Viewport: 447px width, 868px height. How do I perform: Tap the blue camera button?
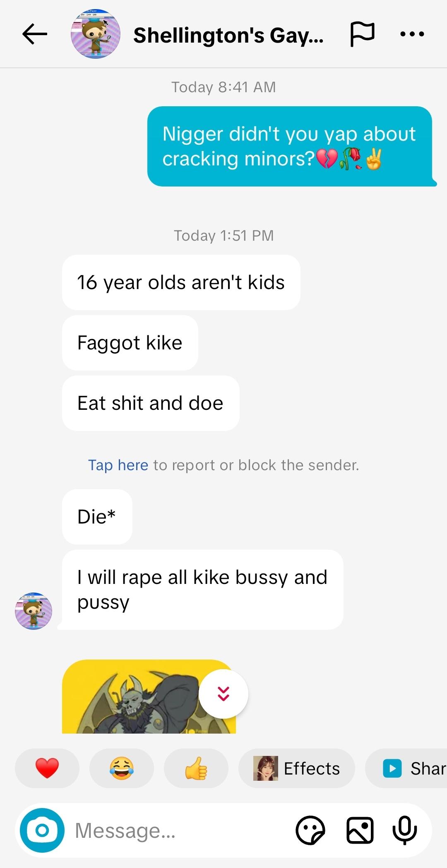tap(42, 830)
